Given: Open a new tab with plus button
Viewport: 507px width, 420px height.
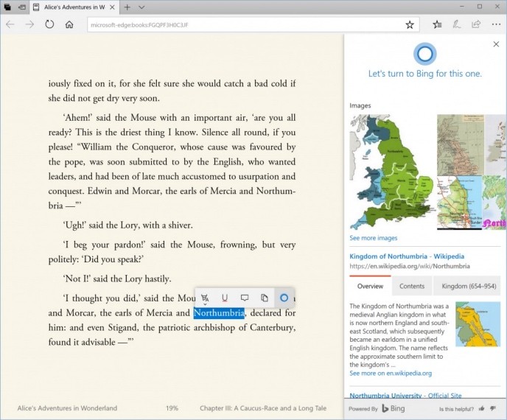Looking at the screenshot, I should [x=127, y=7].
